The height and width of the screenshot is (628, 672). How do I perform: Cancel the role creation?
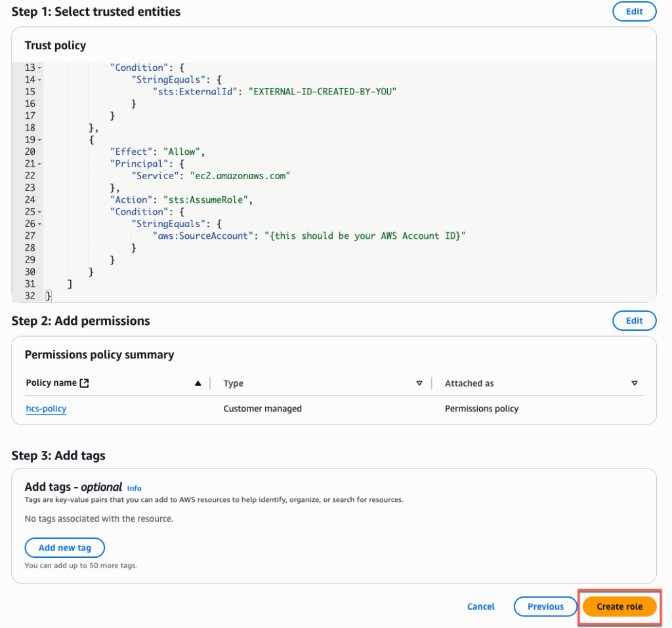pos(480,606)
